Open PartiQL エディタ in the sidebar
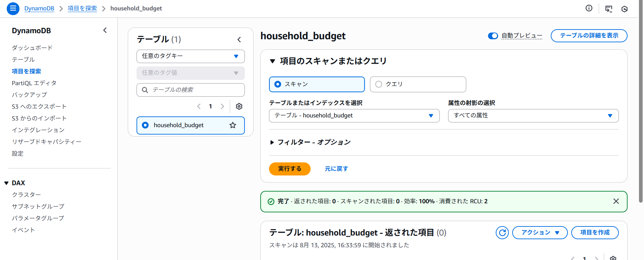This screenshot has height=260, width=644. tap(34, 83)
